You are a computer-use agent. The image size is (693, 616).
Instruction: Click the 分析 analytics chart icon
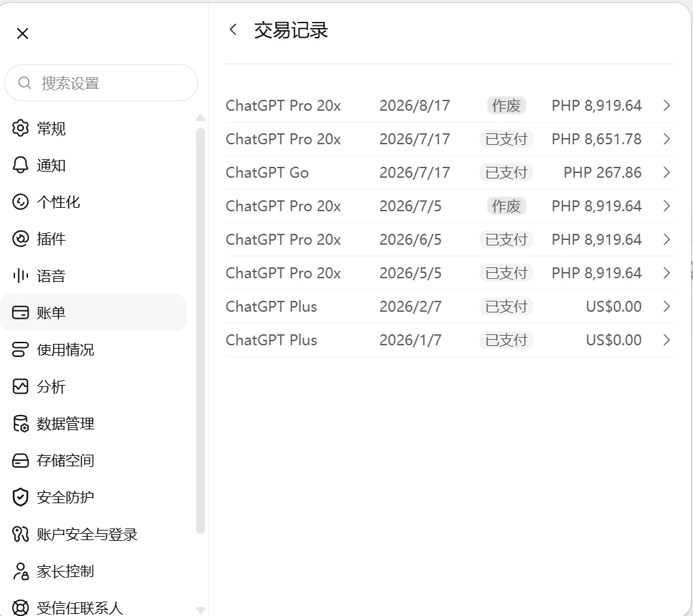[x=21, y=386]
